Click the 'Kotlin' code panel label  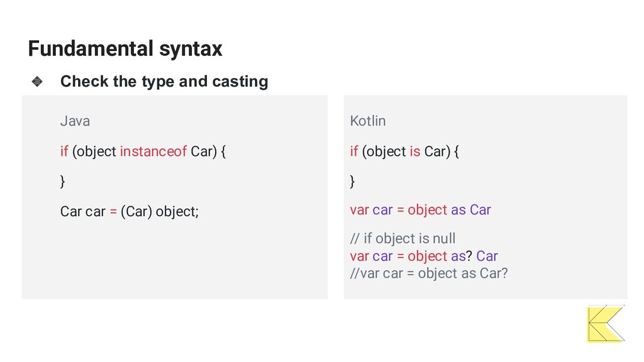click(x=367, y=121)
